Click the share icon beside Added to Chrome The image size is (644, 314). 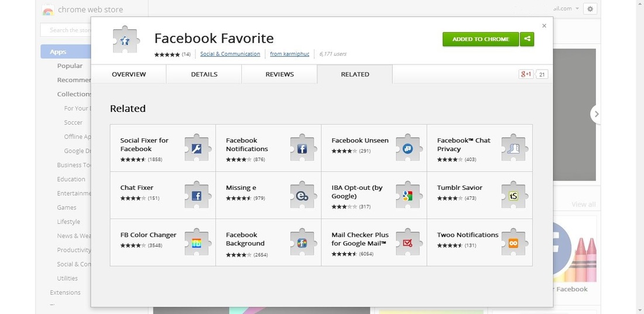coord(527,39)
